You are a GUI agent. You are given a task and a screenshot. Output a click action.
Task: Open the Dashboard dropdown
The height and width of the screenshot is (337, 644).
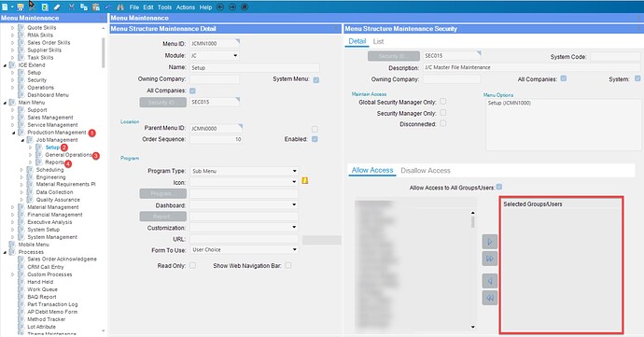[295, 204]
